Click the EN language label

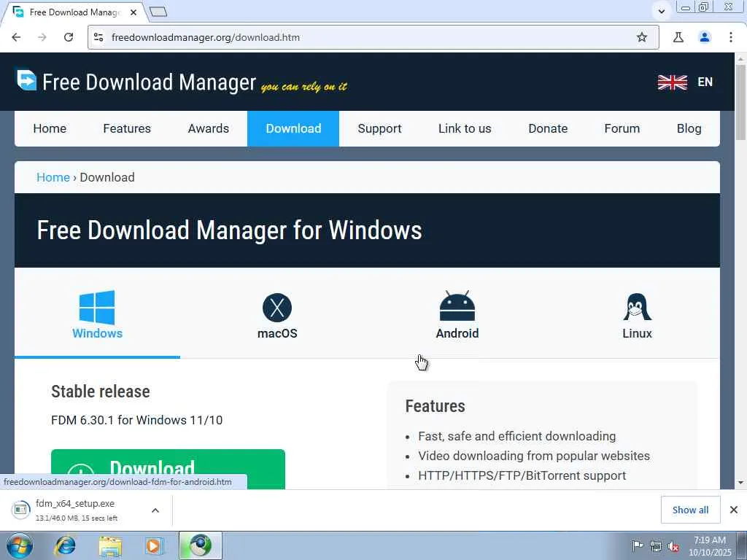[705, 82]
